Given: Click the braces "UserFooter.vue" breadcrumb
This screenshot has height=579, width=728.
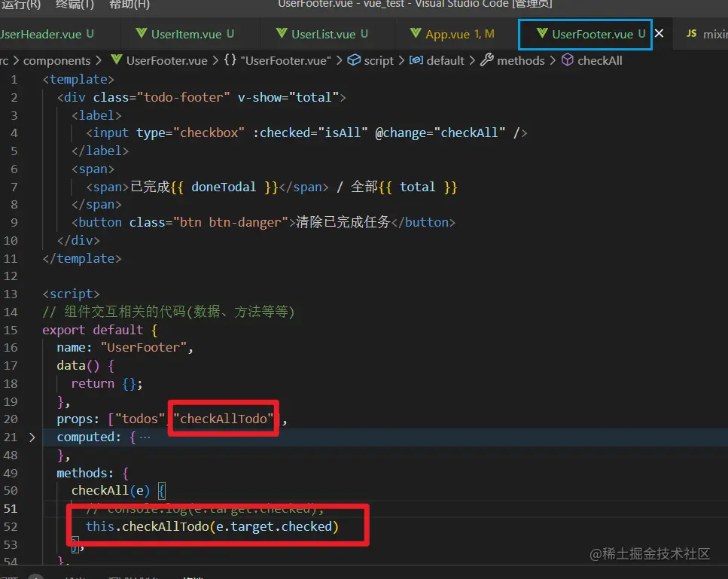Looking at the screenshot, I should coord(286,61).
